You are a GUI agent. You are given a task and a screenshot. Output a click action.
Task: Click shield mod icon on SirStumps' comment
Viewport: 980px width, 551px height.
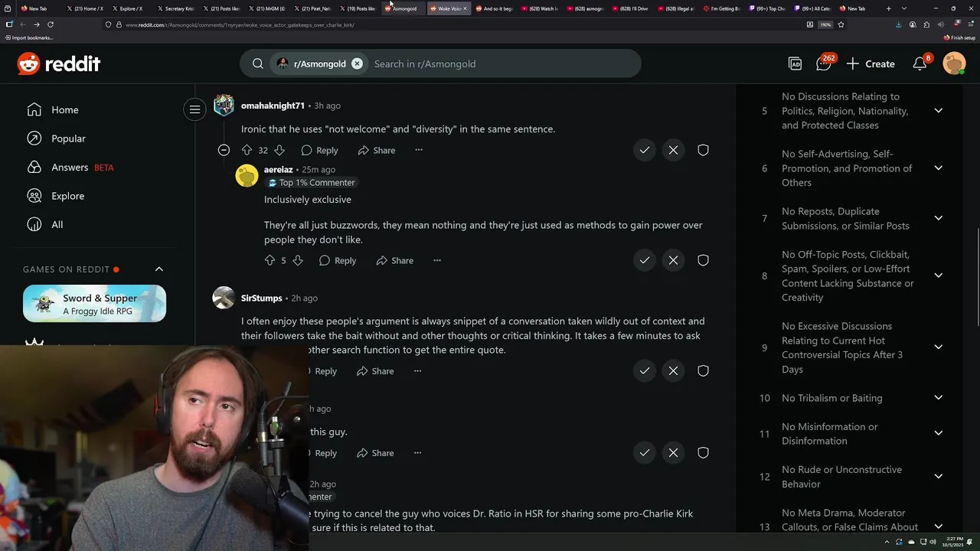click(703, 370)
